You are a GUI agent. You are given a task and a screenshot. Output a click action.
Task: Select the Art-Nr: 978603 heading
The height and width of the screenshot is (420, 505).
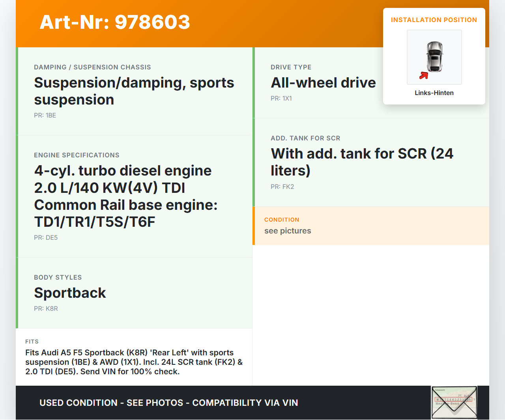coord(115,22)
